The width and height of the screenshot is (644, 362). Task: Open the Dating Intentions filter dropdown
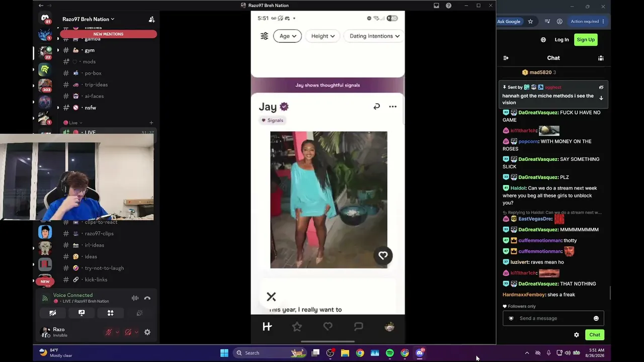[374, 36]
